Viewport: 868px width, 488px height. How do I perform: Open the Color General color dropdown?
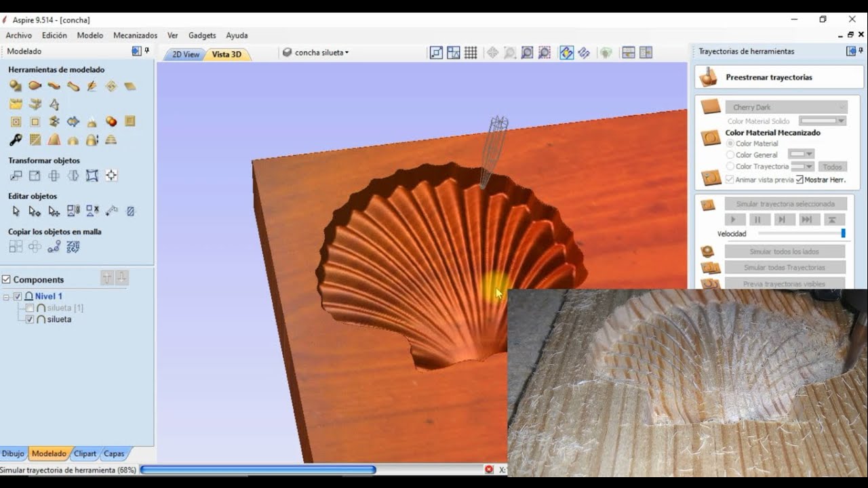point(801,155)
